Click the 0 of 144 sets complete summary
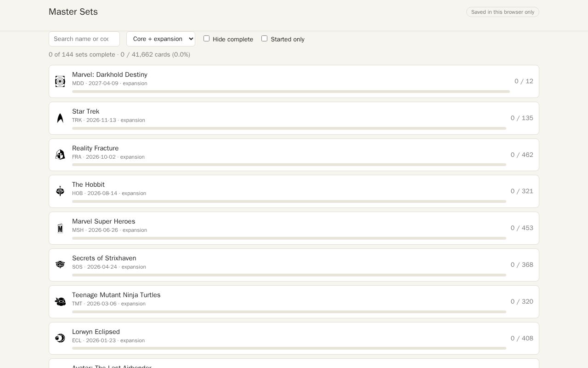The image size is (588, 368). (119, 54)
